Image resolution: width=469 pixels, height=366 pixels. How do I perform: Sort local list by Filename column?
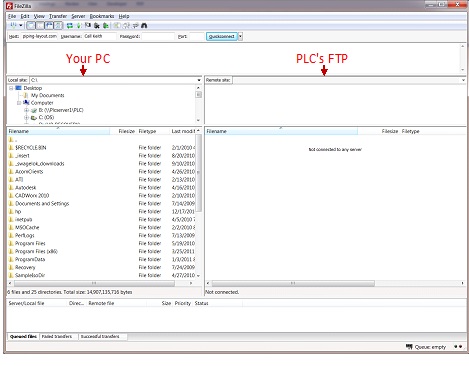coord(58,131)
